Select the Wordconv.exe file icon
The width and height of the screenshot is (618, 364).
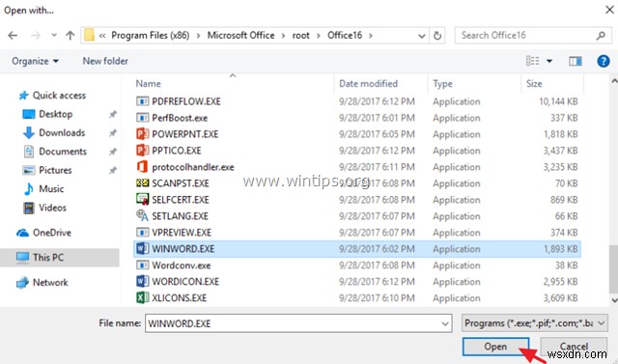(142, 266)
